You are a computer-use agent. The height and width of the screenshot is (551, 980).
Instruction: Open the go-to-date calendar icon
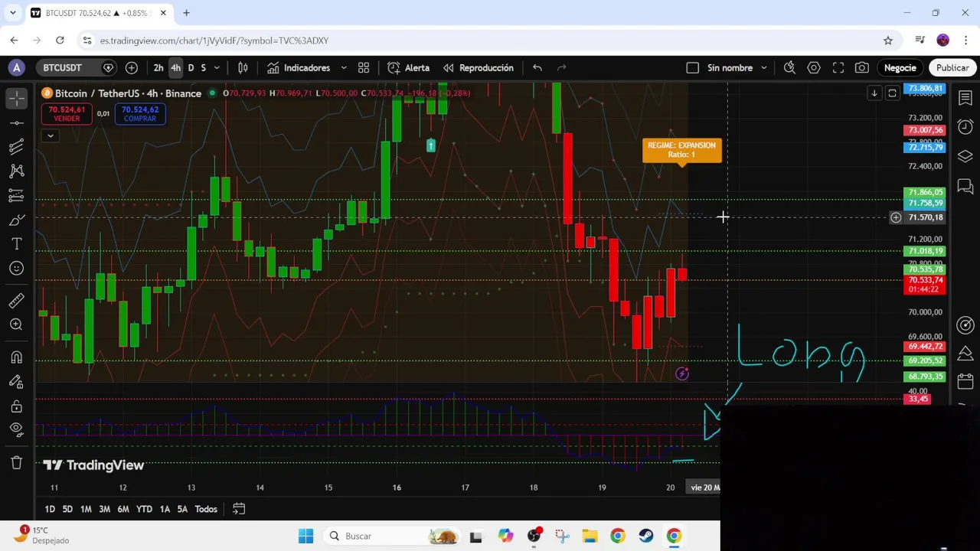[x=239, y=509]
